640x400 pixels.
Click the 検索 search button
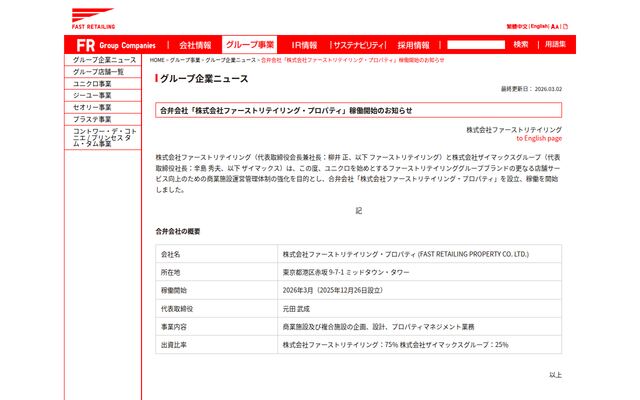coord(521,44)
